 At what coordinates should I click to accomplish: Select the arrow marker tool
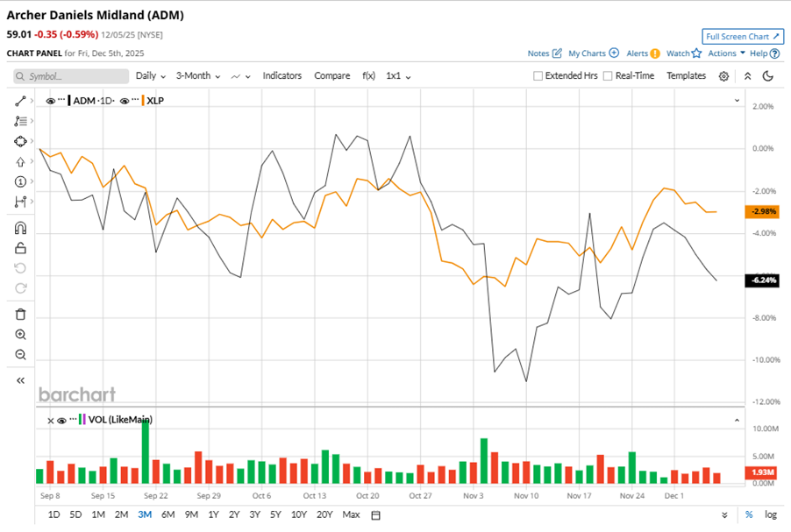point(20,161)
